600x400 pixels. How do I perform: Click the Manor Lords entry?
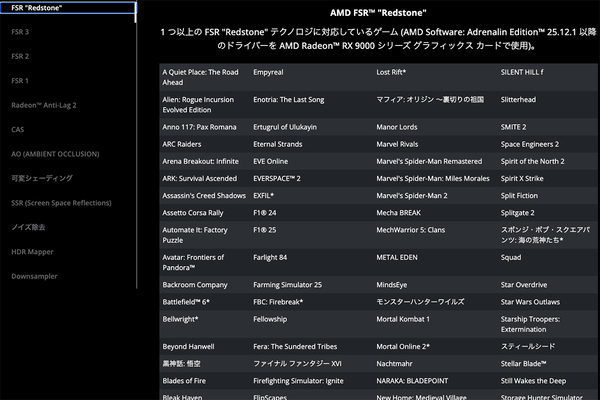pos(397,127)
